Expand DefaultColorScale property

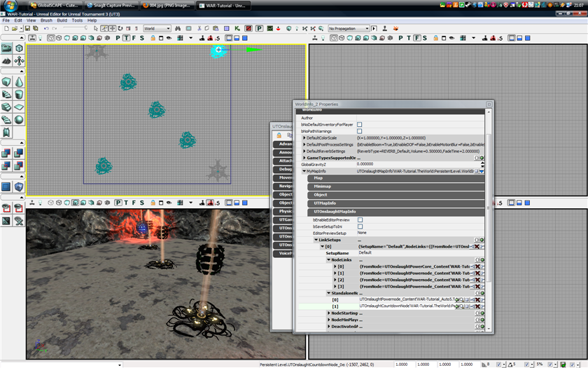304,138
